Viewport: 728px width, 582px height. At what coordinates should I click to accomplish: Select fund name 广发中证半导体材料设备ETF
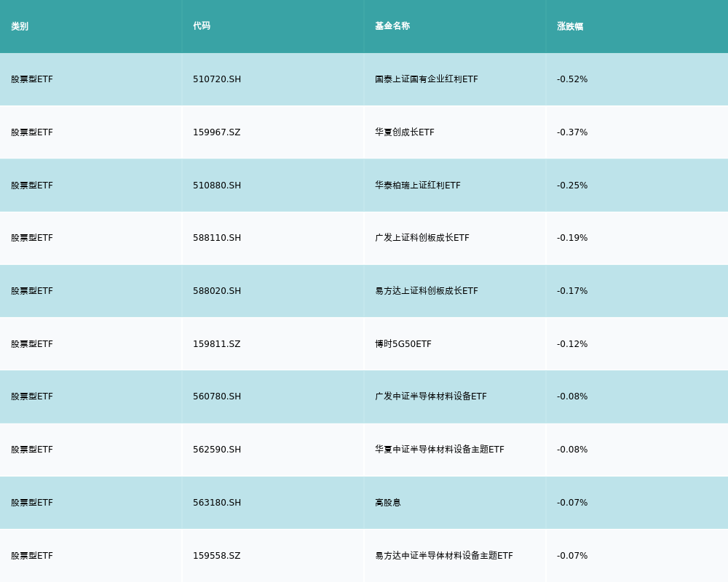click(x=431, y=396)
